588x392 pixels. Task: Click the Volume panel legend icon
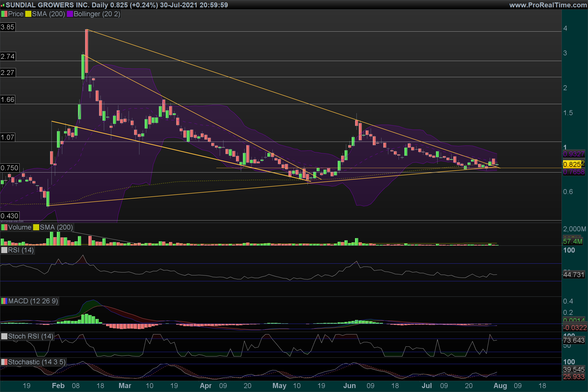4,227
